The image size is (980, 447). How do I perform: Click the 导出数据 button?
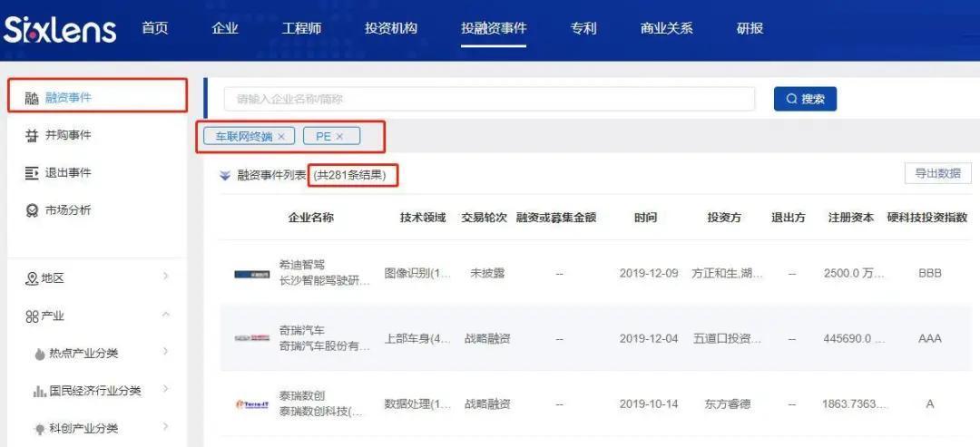(x=938, y=173)
